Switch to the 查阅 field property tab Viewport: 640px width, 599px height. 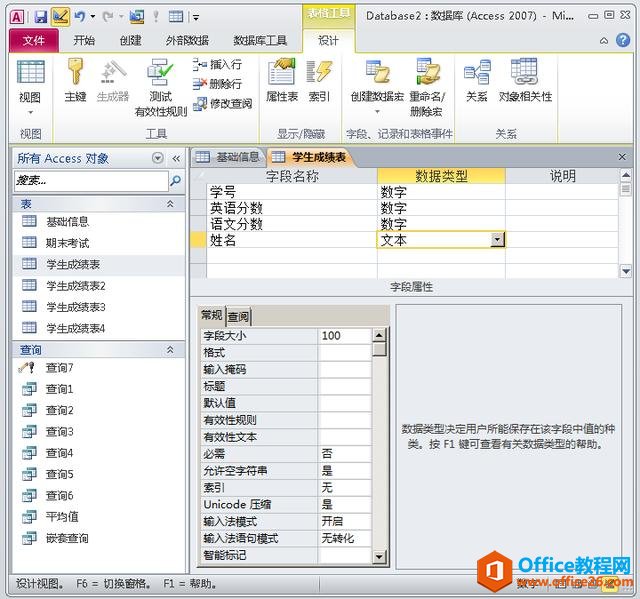(x=238, y=316)
